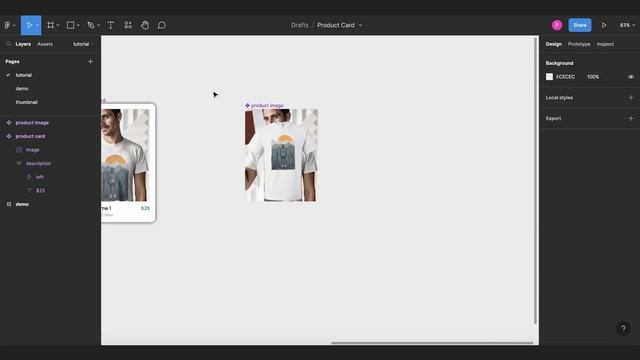Image resolution: width=640 pixels, height=360 pixels.
Task: Click component icon of product image layer
Action: [x=9, y=122]
